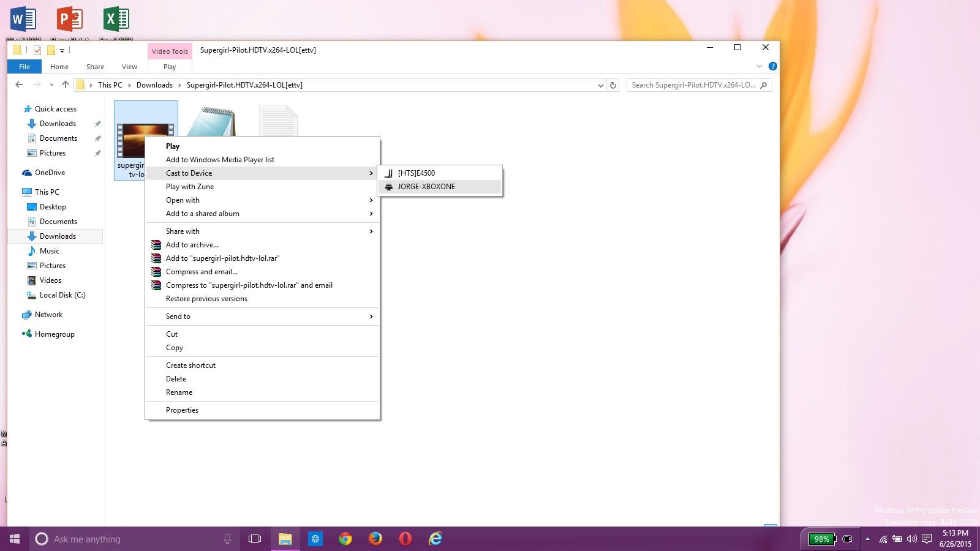
Task: Open the File ribbon tab
Action: tap(24, 67)
